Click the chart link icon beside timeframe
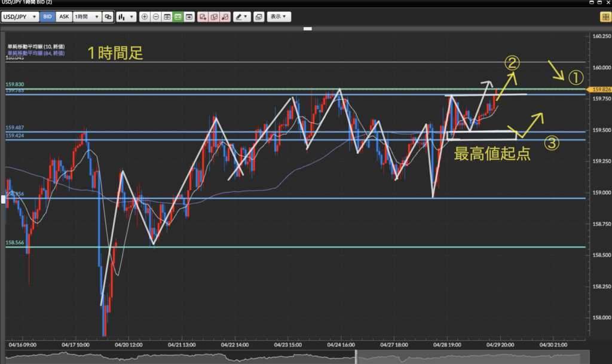The height and width of the screenshot is (364, 612). point(108,17)
